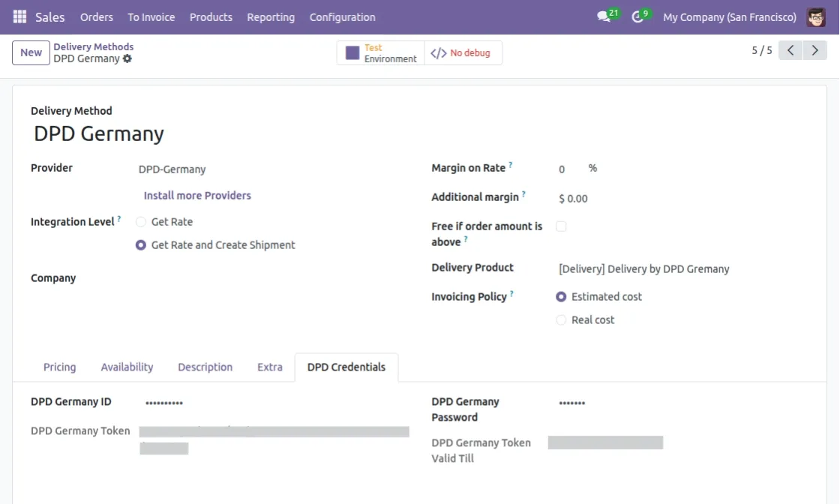Go to the next record arrow
Viewport: 840px width, 504px height.
(x=814, y=50)
